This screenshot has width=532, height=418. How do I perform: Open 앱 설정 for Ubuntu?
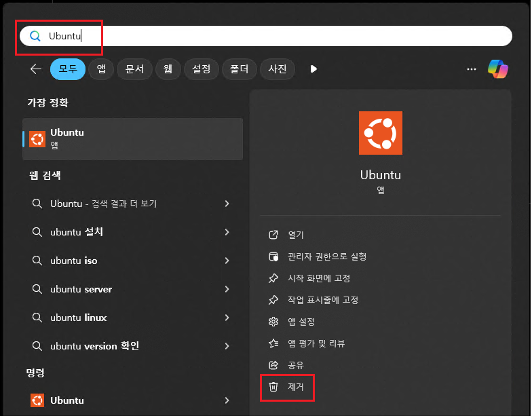coord(301,322)
